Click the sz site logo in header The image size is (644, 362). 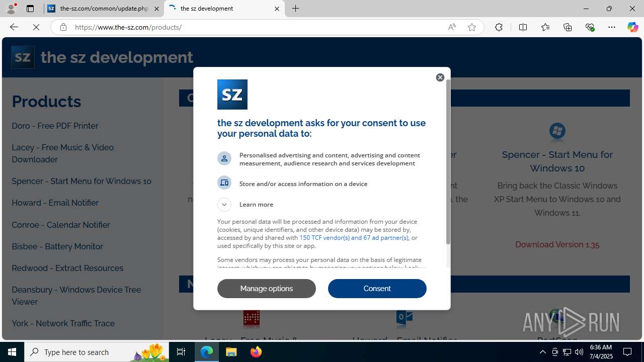[x=23, y=57]
